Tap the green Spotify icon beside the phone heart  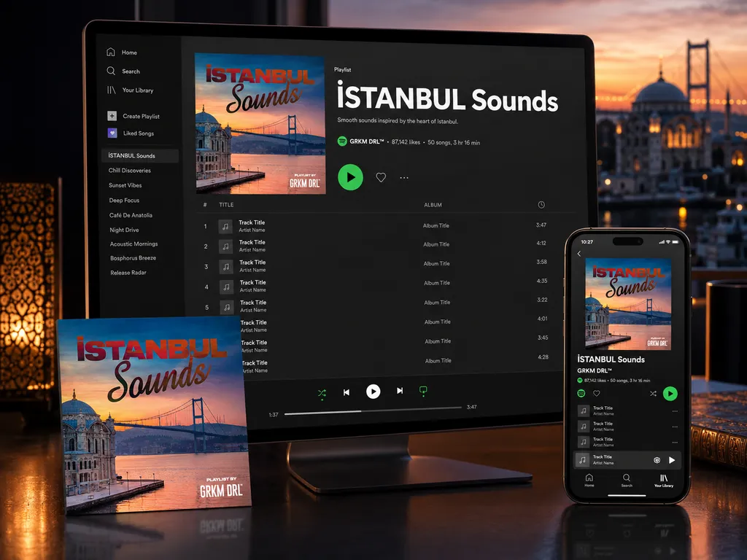(581, 393)
